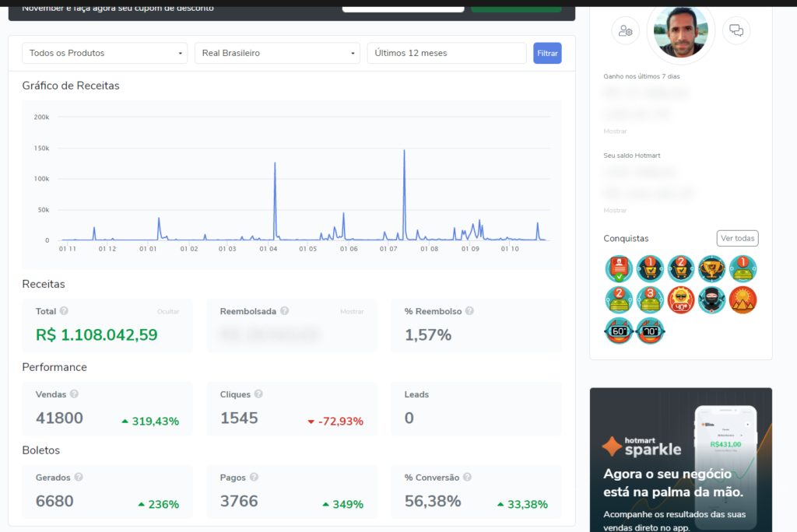Click the profile photo avatar

680,32
